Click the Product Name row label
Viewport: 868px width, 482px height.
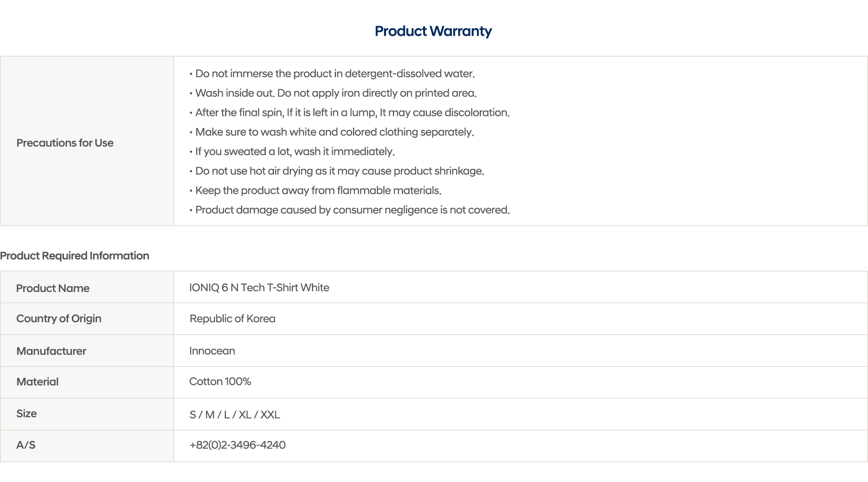click(x=53, y=288)
